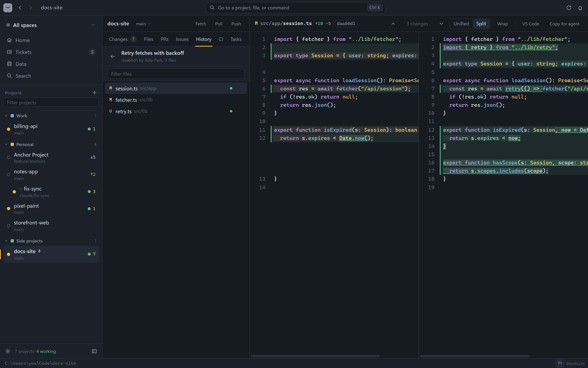Open the PRs tab
Screen dimensions: 588x368
coord(165,39)
